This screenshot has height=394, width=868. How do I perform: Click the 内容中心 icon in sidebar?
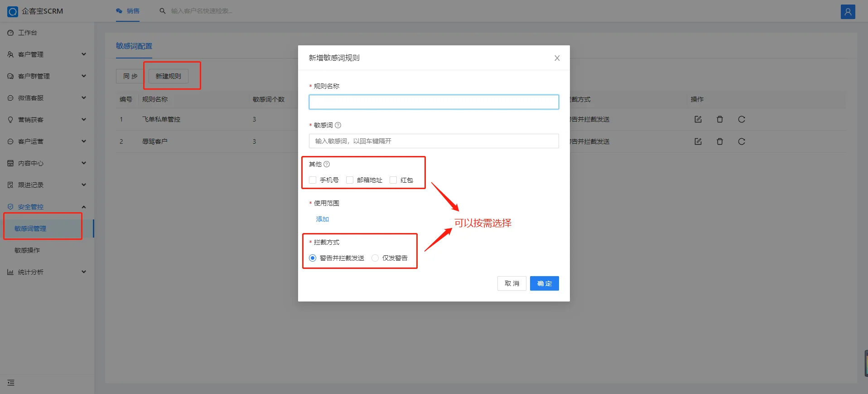[x=10, y=163]
